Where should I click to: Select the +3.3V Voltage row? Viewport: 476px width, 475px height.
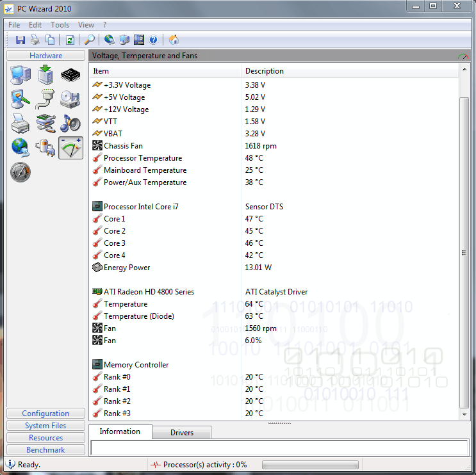tap(274, 85)
